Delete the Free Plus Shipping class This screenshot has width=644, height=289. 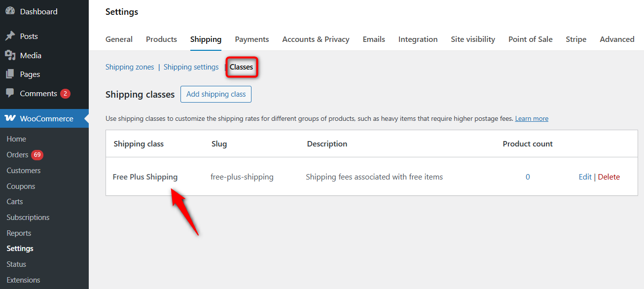coord(609,177)
